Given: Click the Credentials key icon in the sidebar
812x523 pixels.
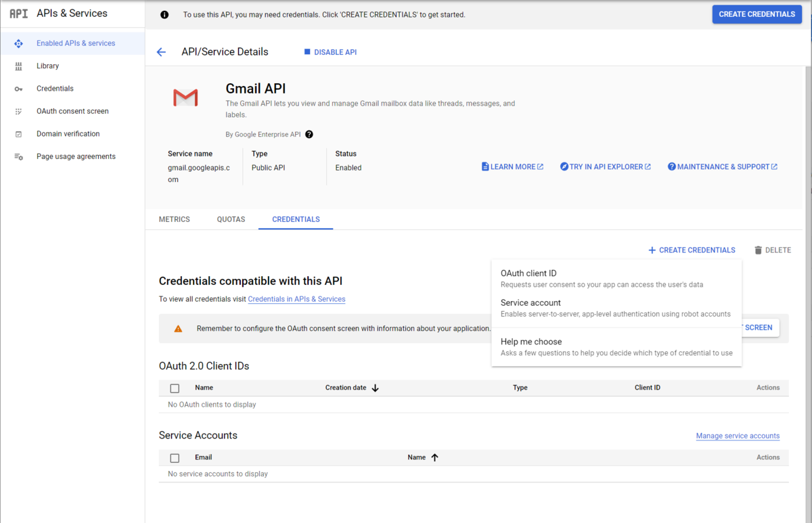Looking at the screenshot, I should 18,89.
